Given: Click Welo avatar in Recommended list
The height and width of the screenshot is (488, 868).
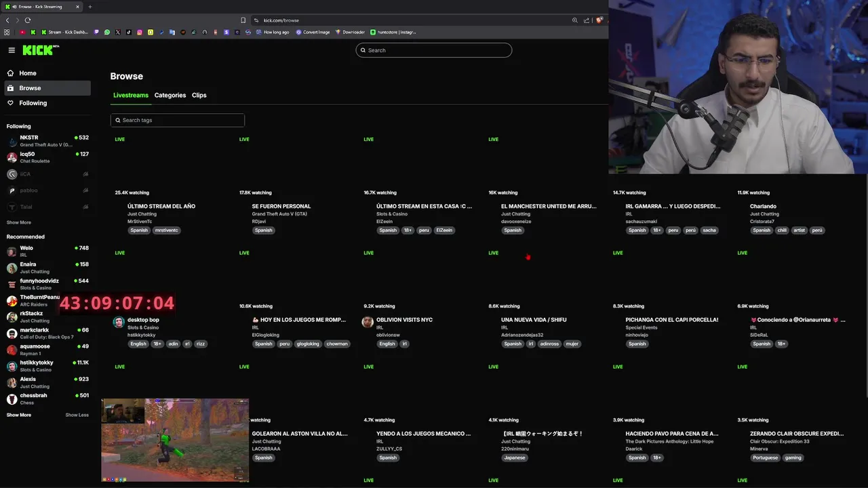Looking at the screenshot, I should tap(12, 251).
